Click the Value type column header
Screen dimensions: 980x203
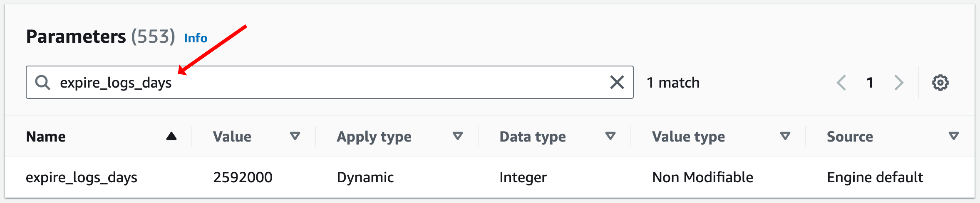pyautogui.click(x=688, y=137)
